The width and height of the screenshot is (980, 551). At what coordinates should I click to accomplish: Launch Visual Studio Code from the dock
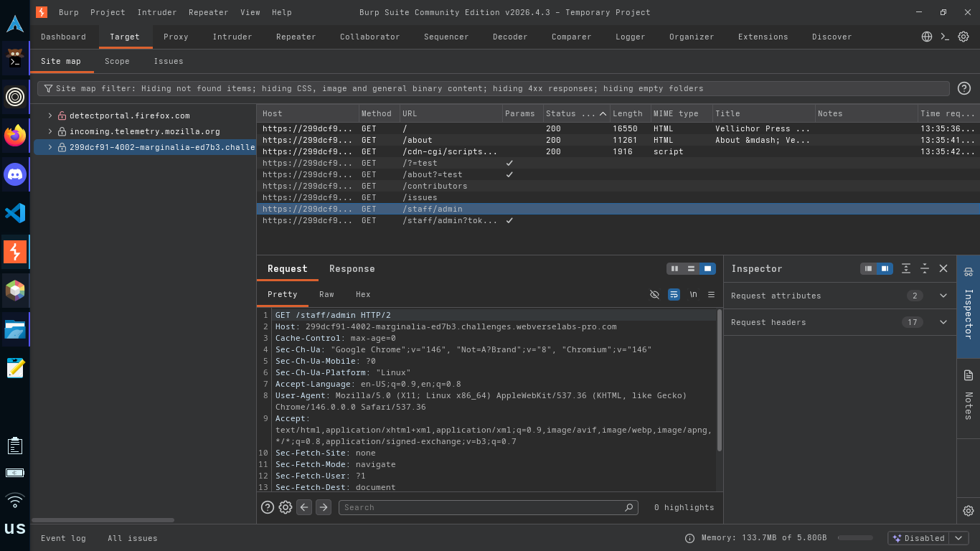click(15, 212)
